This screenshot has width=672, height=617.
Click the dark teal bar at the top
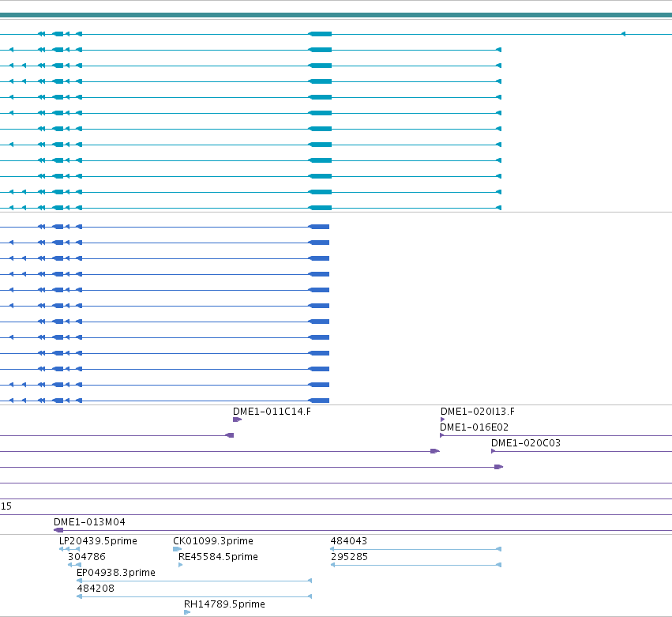tap(336, 15)
